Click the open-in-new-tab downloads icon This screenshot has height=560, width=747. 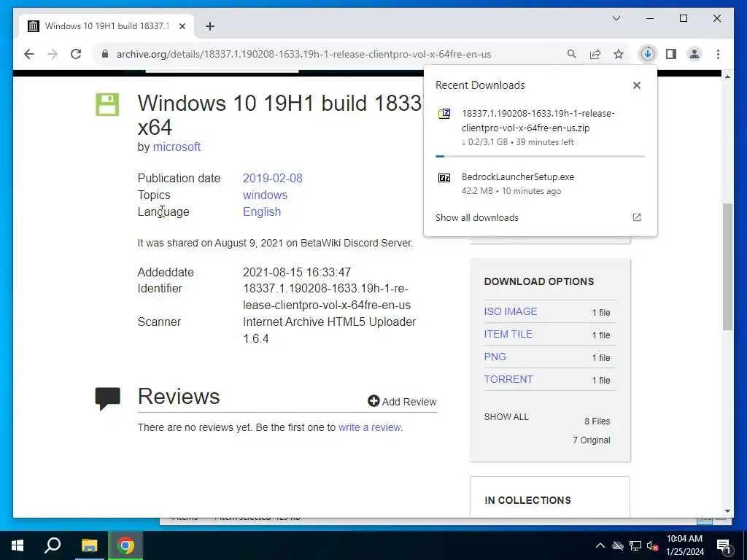pyautogui.click(x=636, y=217)
